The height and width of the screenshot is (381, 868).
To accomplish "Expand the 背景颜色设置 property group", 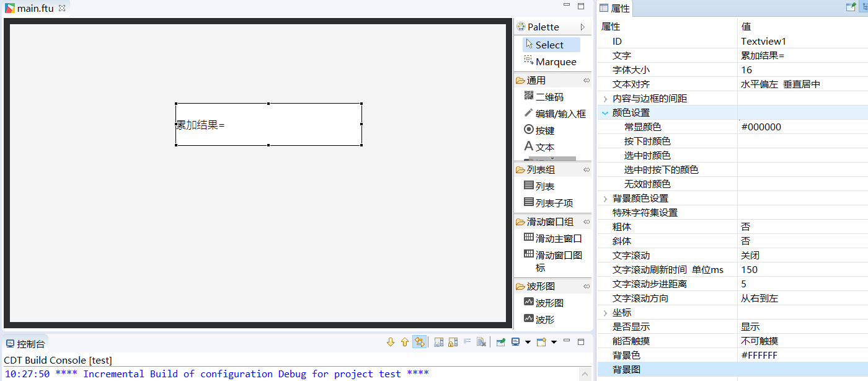I will click(605, 199).
